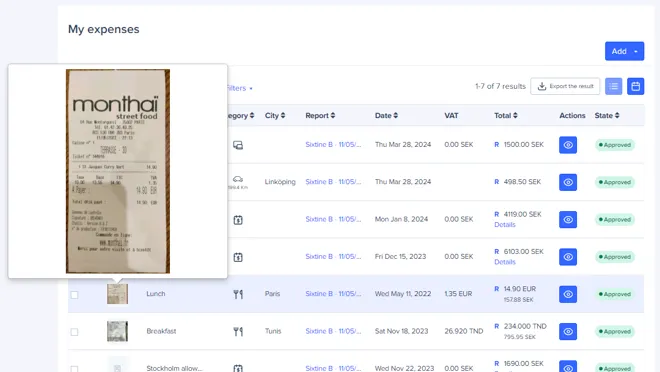View the 1500.00 SEK expense details
The width and height of the screenshot is (660, 372).
pyautogui.click(x=568, y=145)
